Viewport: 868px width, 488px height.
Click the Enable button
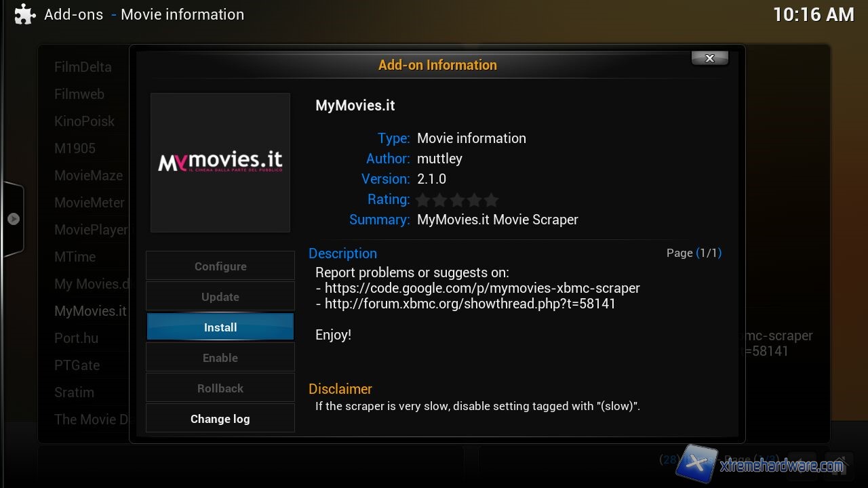220,358
